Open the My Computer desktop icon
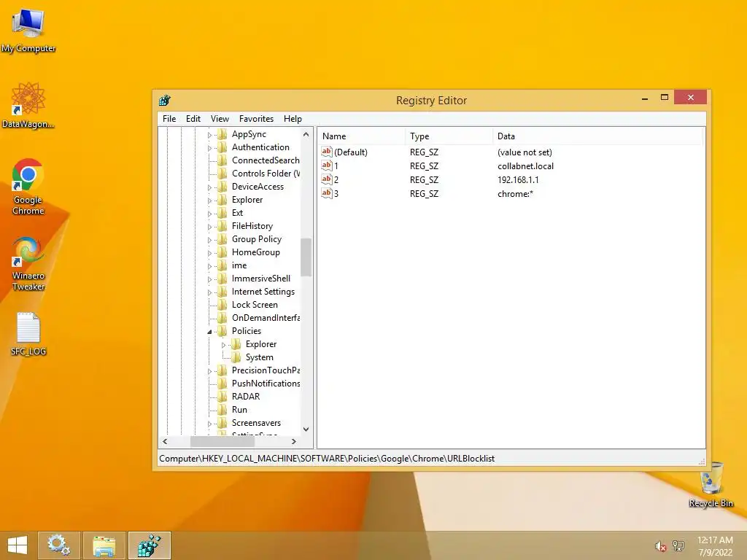Screen dimensions: 747x560 pyautogui.click(x=28, y=29)
